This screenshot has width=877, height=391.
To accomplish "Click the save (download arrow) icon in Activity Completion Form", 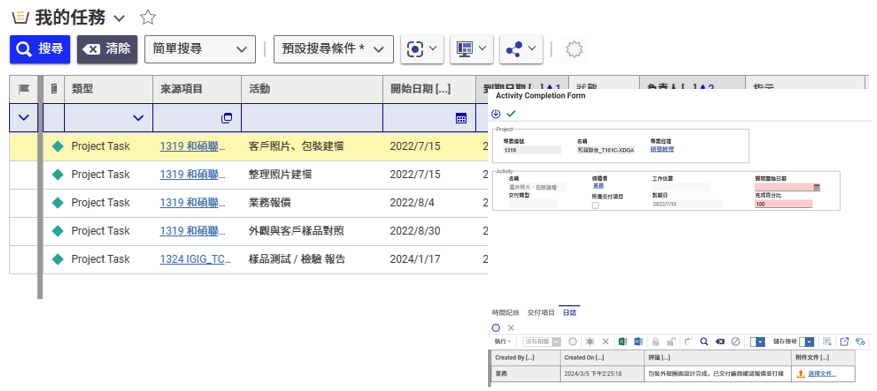I will [496, 114].
